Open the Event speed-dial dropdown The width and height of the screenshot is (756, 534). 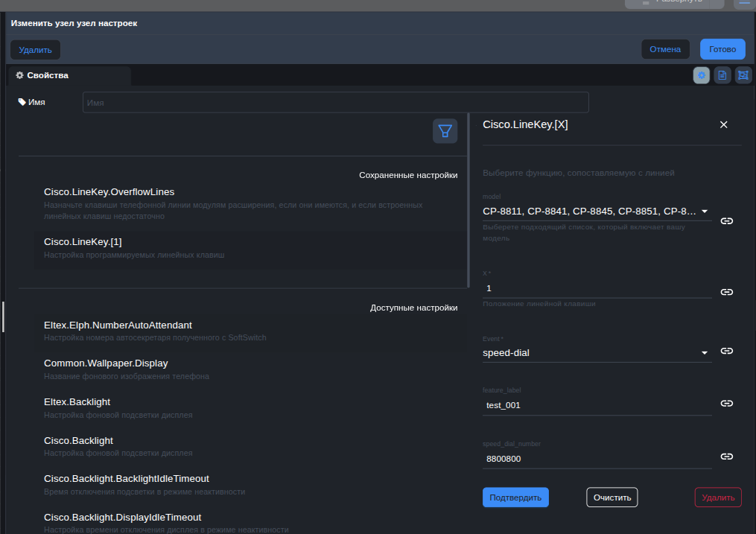597,353
